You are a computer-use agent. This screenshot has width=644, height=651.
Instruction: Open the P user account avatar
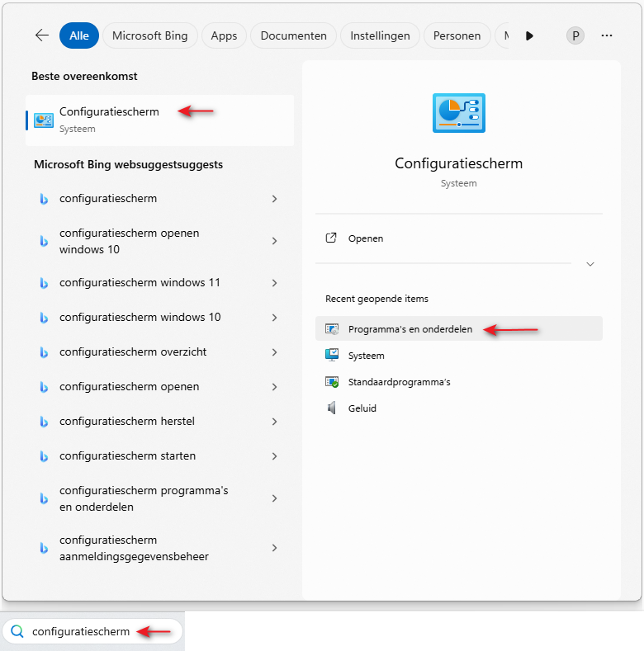(x=575, y=35)
